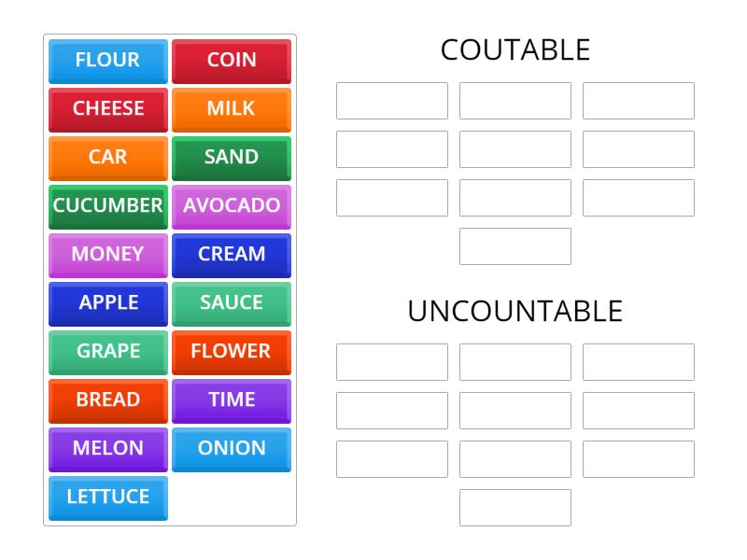This screenshot has width=747, height=560.
Task: Select the CAR word tile
Action: [107, 158]
